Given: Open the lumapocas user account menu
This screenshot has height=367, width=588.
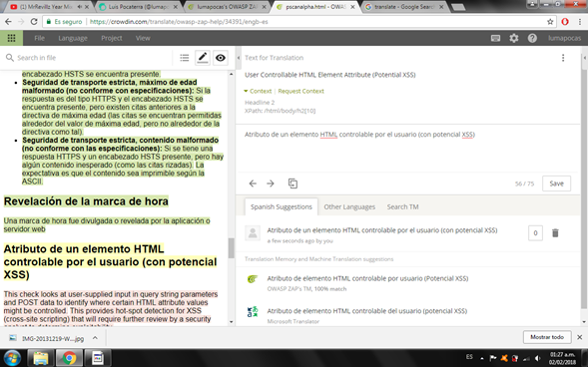Looking at the screenshot, I should pos(564,38).
